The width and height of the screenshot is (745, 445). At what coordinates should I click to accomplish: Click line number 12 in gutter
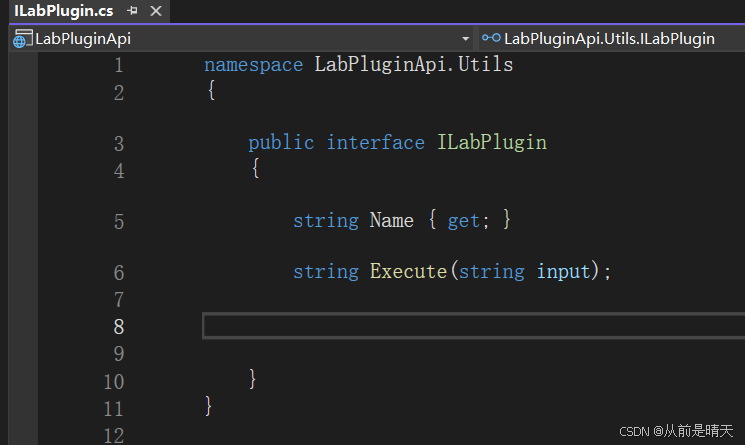(x=114, y=436)
